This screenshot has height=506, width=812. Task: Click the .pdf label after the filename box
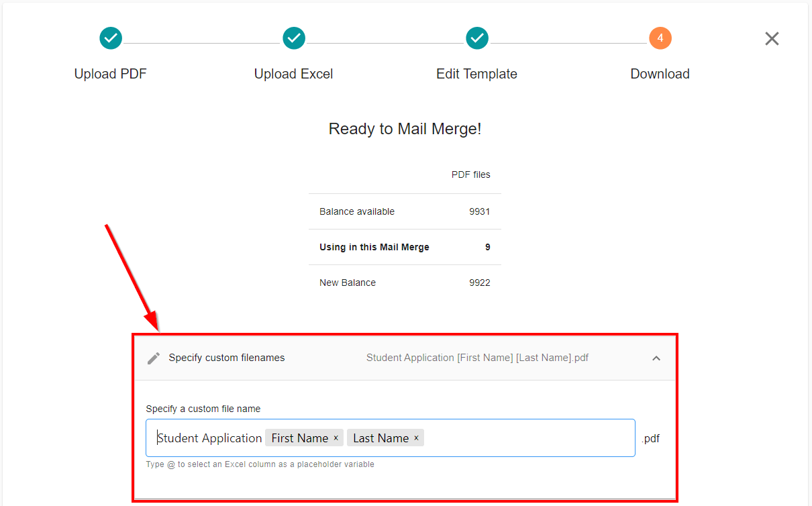(650, 438)
